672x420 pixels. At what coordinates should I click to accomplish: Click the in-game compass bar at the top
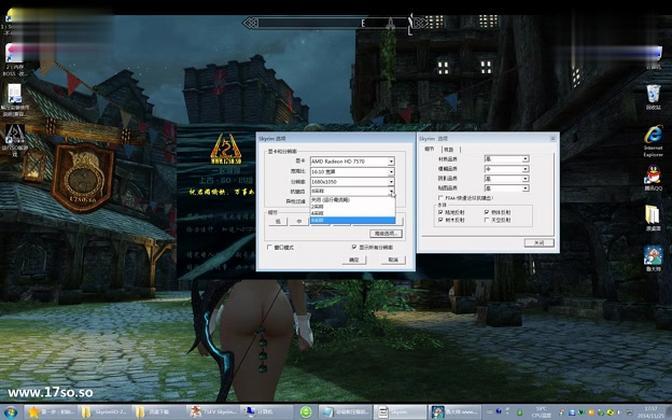(x=336, y=22)
